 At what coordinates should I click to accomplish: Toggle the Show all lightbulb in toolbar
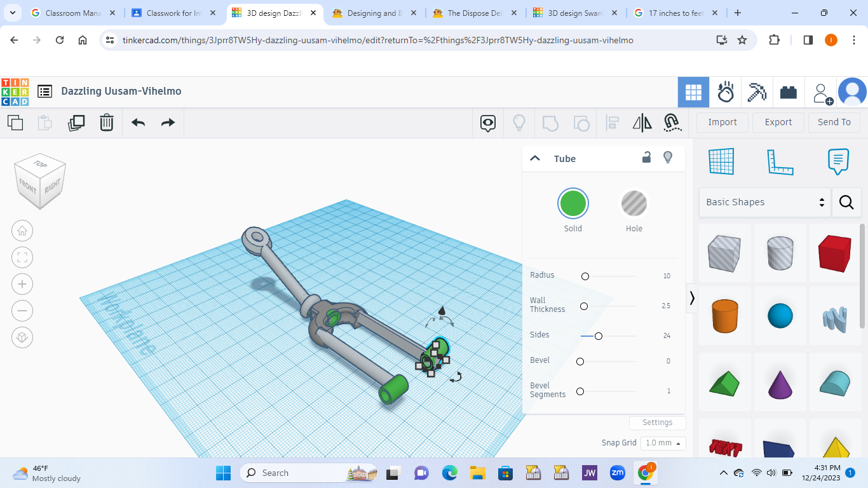pyautogui.click(x=519, y=123)
